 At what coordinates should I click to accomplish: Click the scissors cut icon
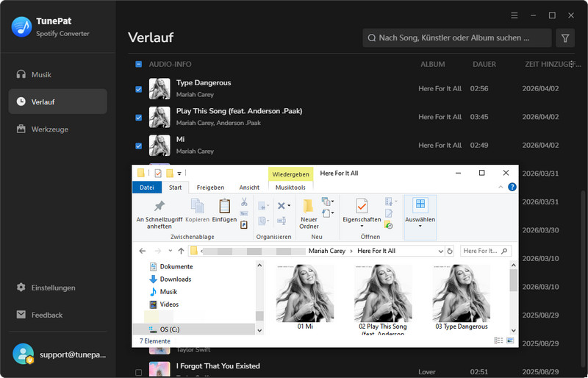(x=244, y=202)
